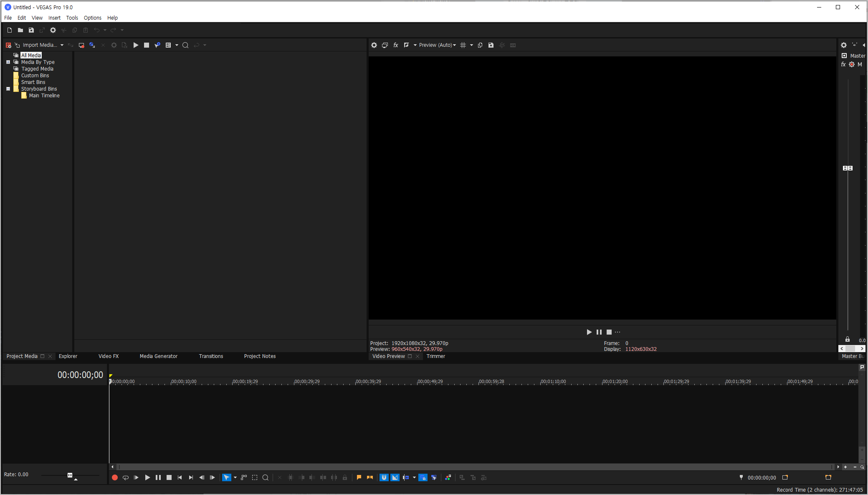Open the Video FX icon in the preview toolbar

(396, 45)
